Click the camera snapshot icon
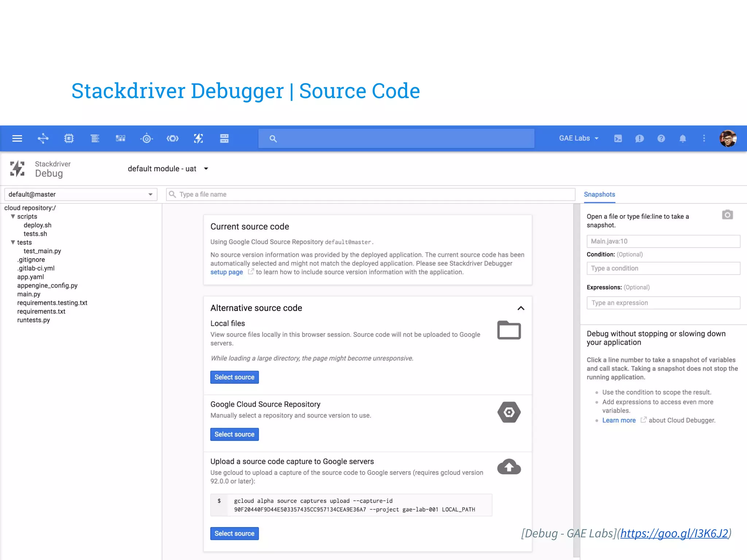 tap(727, 215)
